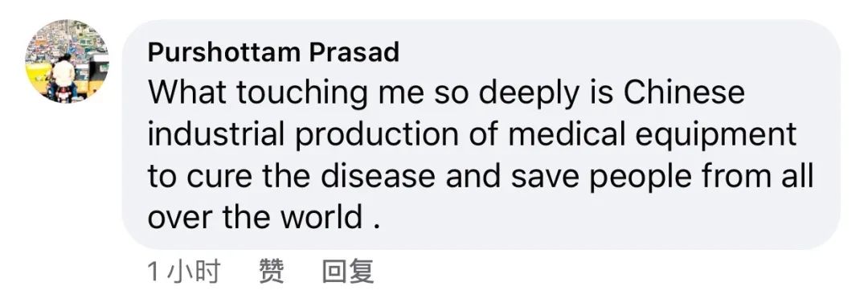
Task: Click the gray comment bubble background
Action: point(481,134)
